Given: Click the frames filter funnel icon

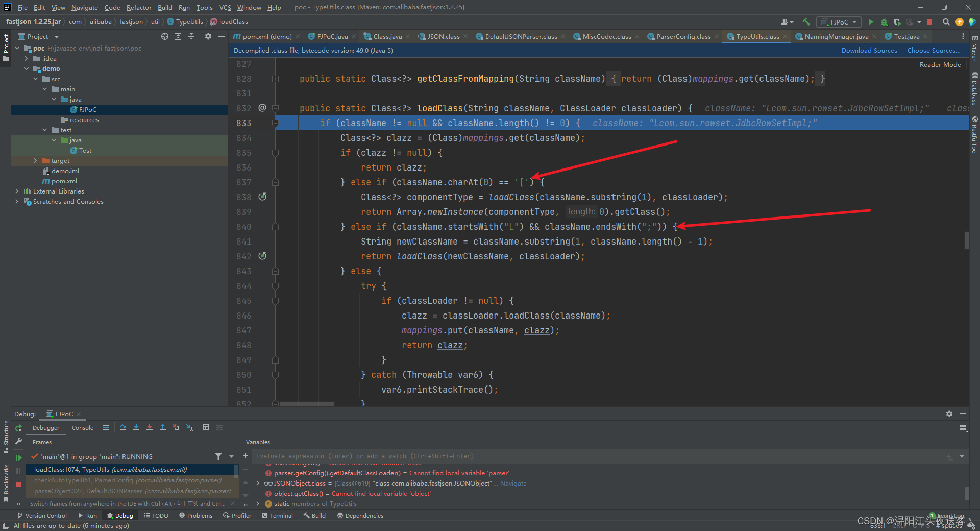Looking at the screenshot, I should tap(218, 456).
